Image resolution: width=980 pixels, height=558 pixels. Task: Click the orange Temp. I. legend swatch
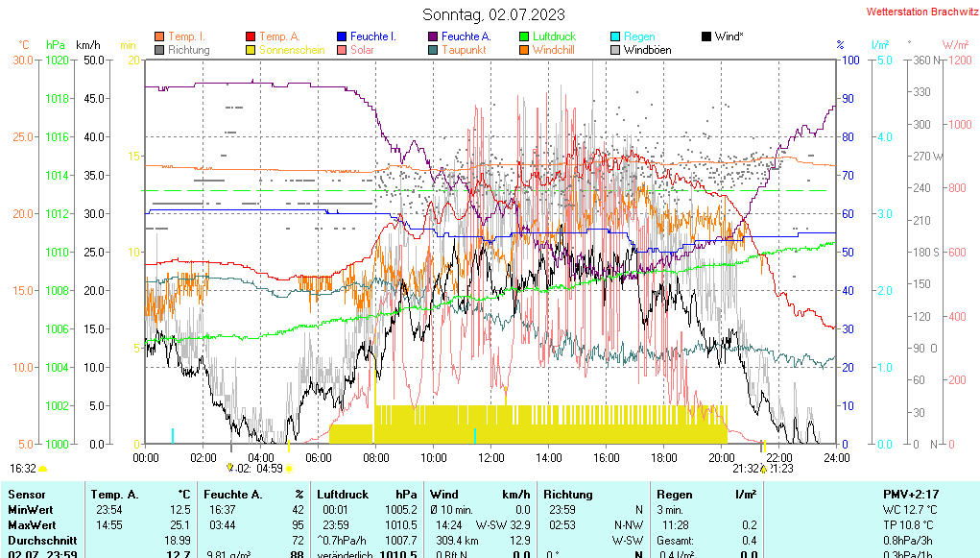click(x=159, y=36)
